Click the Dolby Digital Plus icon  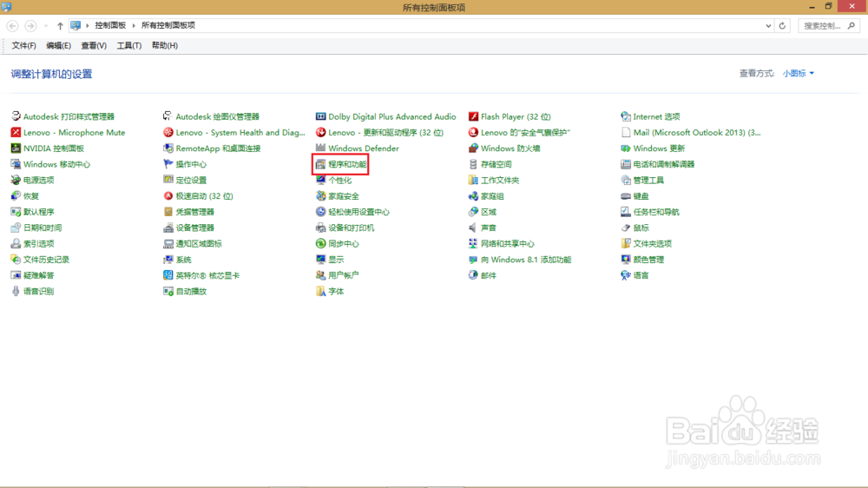320,116
